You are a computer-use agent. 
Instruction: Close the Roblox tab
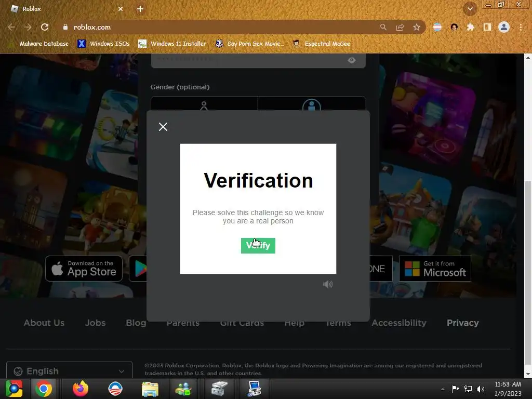[x=121, y=9]
